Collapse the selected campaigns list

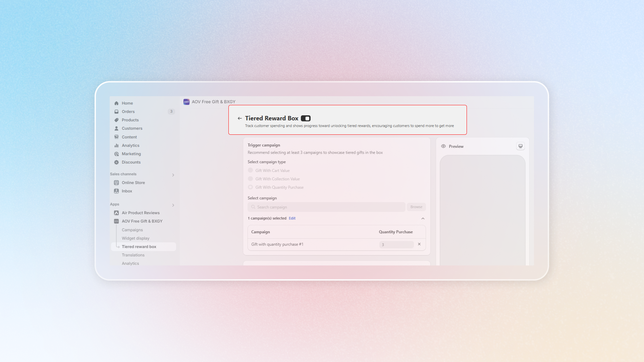pyautogui.click(x=423, y=219)
